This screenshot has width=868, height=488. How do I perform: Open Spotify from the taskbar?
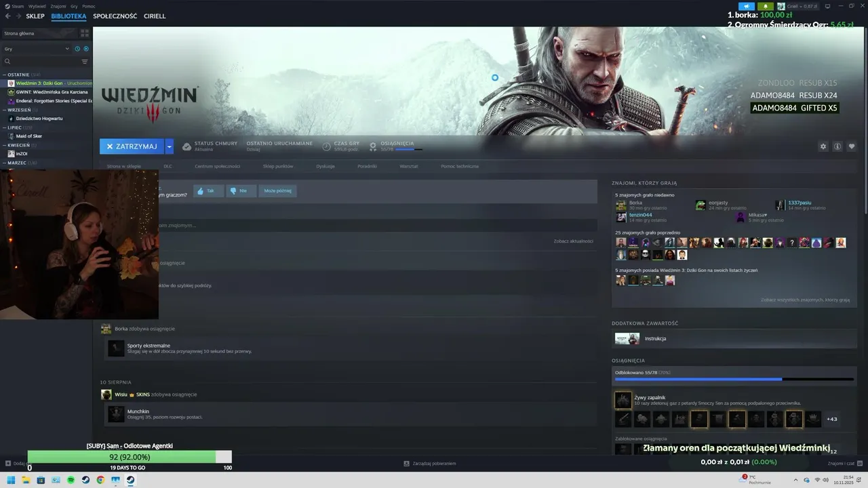point(71,480)
